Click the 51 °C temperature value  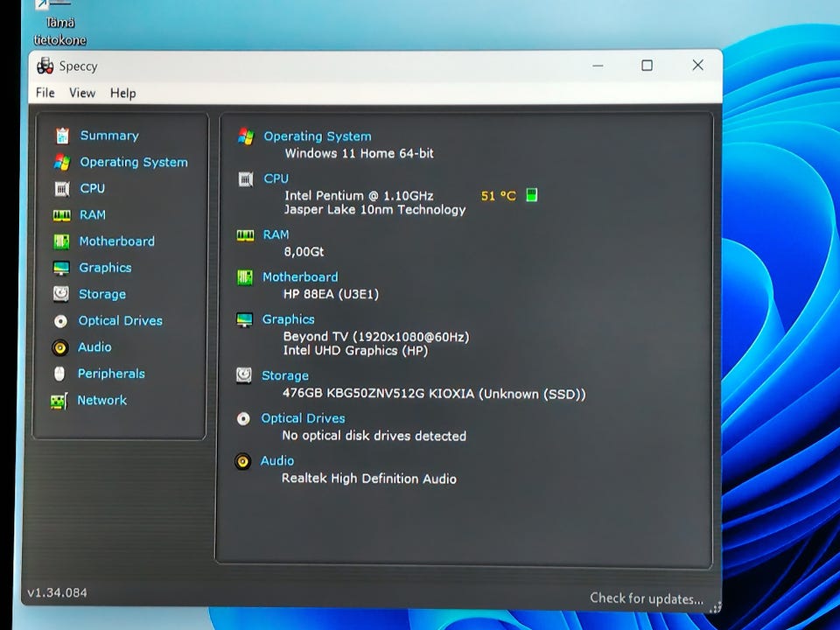coord(498,196)
